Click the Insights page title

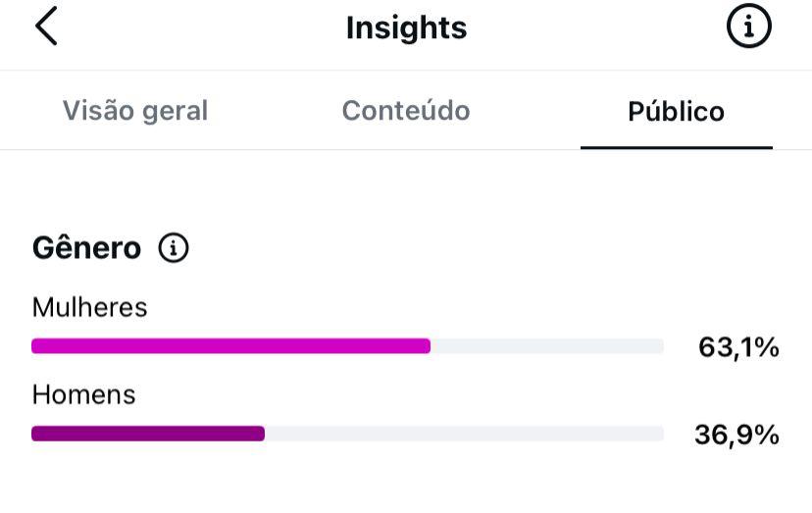[407, 27]
